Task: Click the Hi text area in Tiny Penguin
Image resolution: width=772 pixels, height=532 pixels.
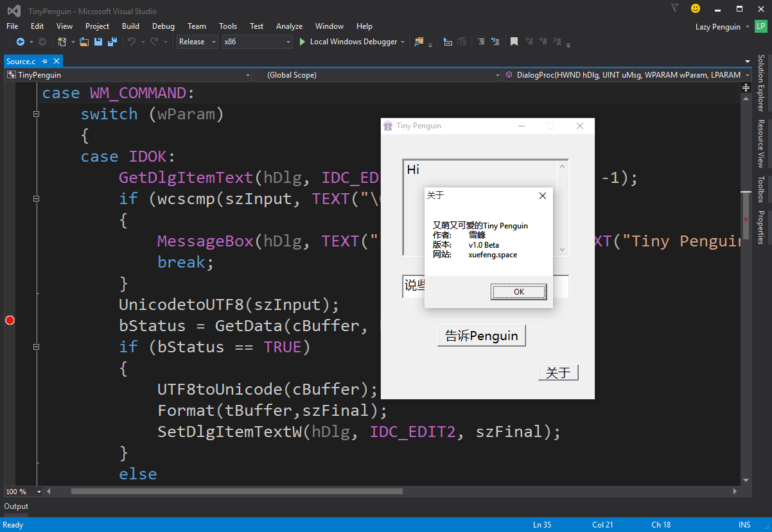Action: [486, 207]
